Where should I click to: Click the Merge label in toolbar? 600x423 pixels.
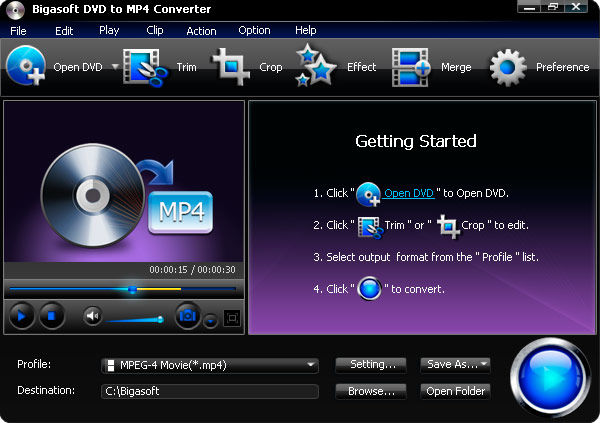pyautogui.click(x=456, y=67)
